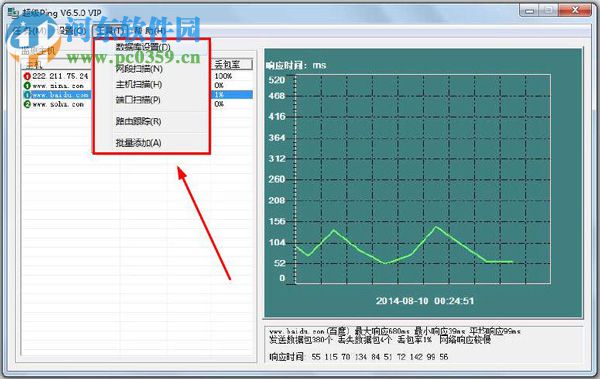Click the 丢包率 column header
The height and width of the screenshot is (379, 600).
point(232,64)
